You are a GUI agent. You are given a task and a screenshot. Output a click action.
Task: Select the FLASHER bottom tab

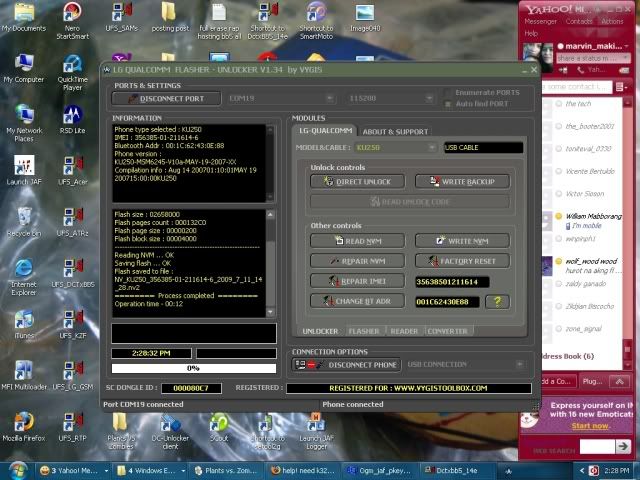pos(364,331)
